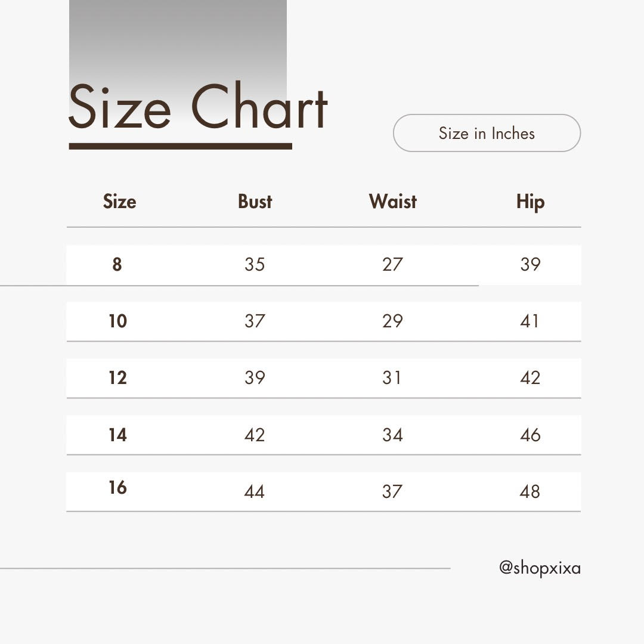
Task: Click the brown underline bar beneath title
Action: coord(180,146)
